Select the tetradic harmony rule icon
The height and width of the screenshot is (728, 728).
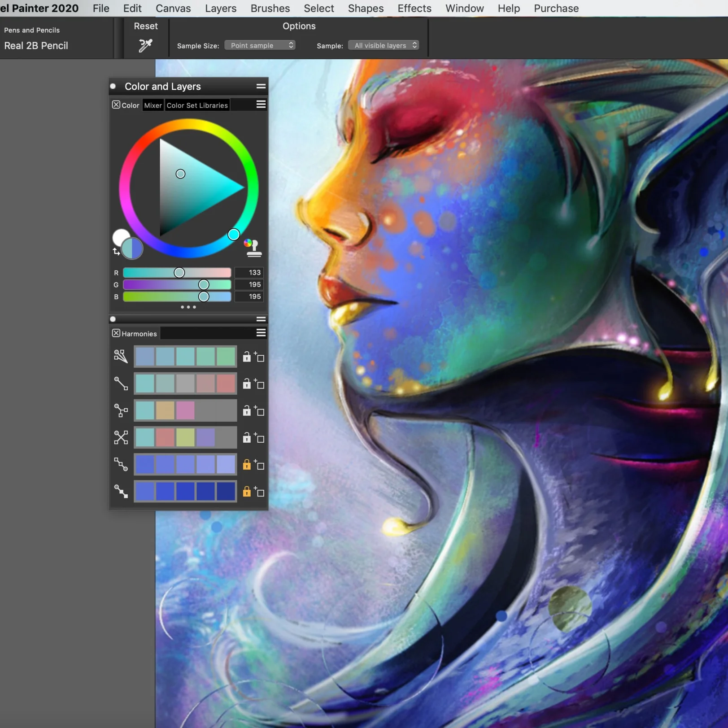click(x=121, y=437)
